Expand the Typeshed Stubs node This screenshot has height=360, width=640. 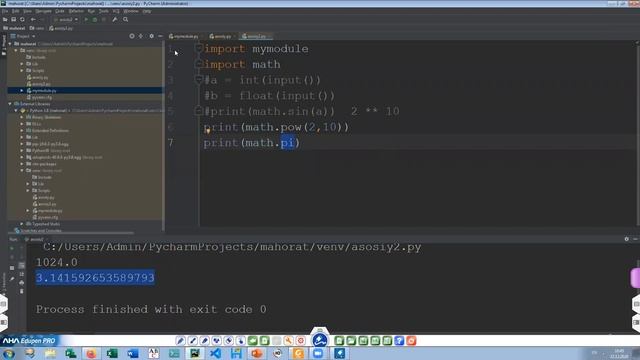[x=22, y=224]
